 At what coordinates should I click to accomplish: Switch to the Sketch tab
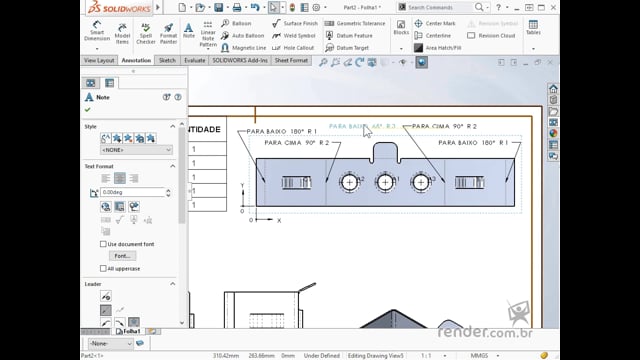tap(167, 60)
